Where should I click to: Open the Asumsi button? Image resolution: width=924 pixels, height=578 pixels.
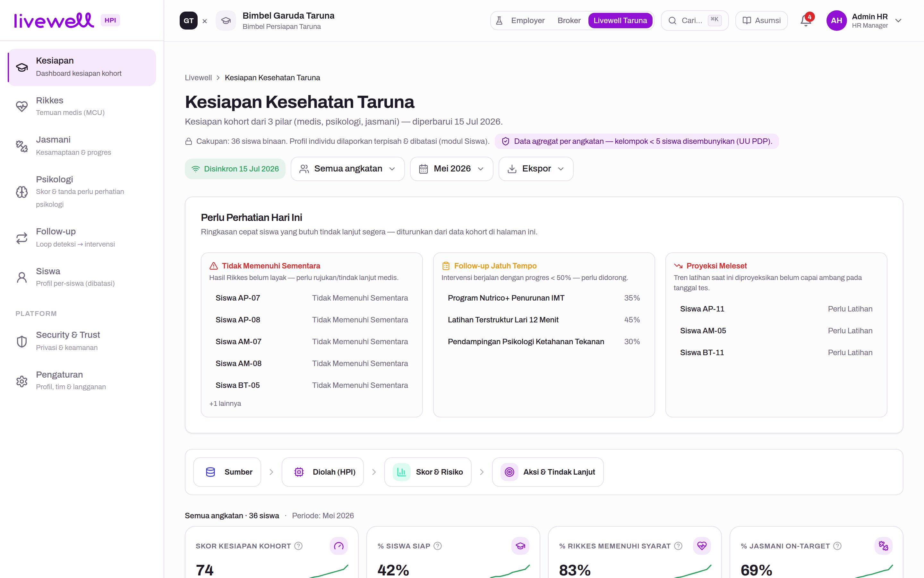tap(761, 21)
